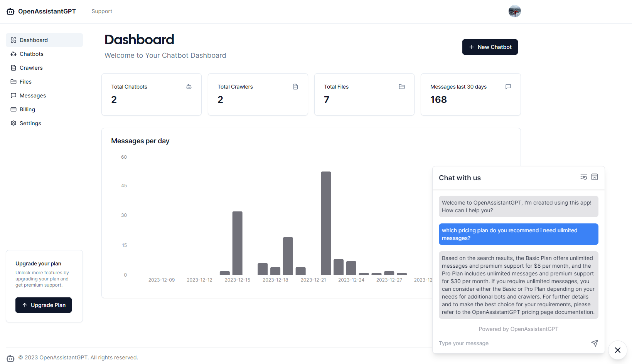Click the Total Crawlers card label
The image size is (632, 364).
[x=235, y=87]
